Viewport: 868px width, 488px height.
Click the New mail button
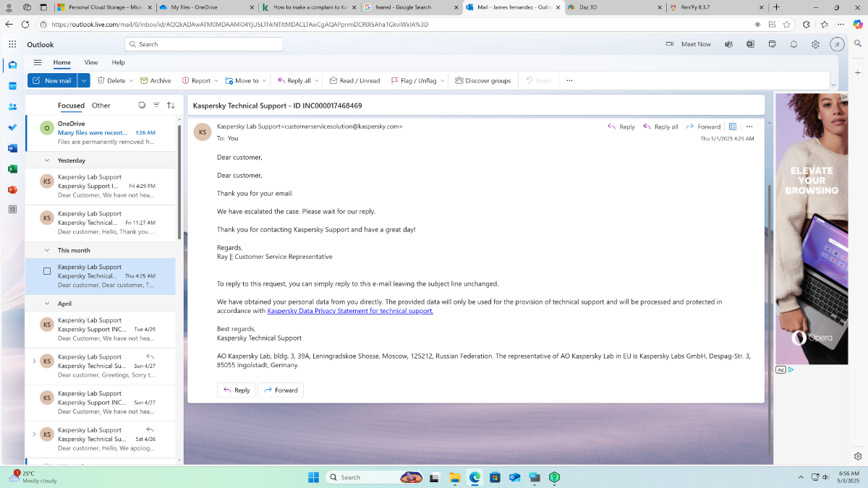52,80
